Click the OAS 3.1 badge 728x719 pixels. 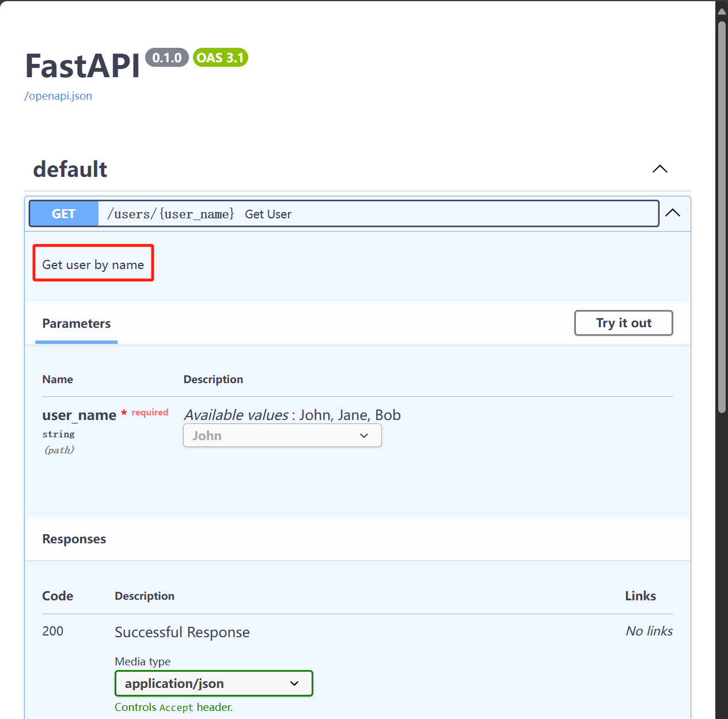click(221, 58)
